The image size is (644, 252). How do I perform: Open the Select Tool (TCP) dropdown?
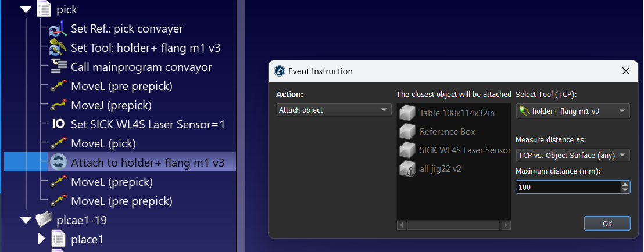click(573, 111)
